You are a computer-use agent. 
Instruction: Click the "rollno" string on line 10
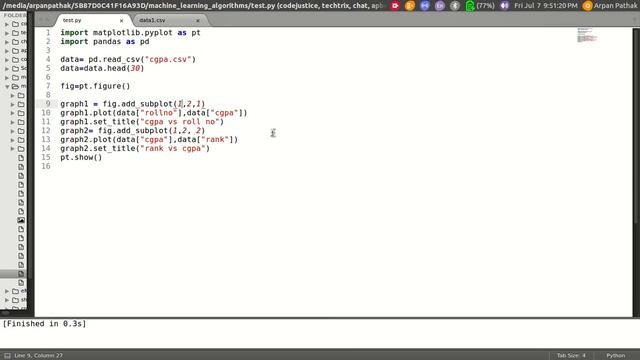(x=159, y=113)
